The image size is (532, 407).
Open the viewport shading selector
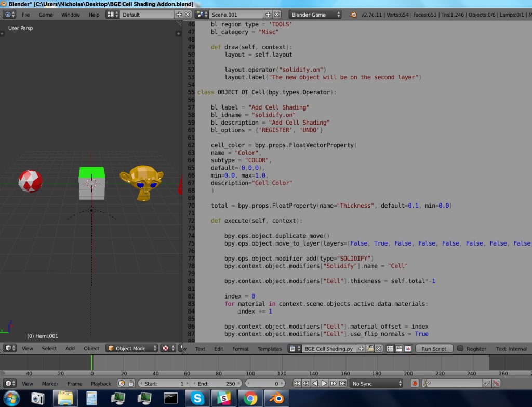(168, 348)
